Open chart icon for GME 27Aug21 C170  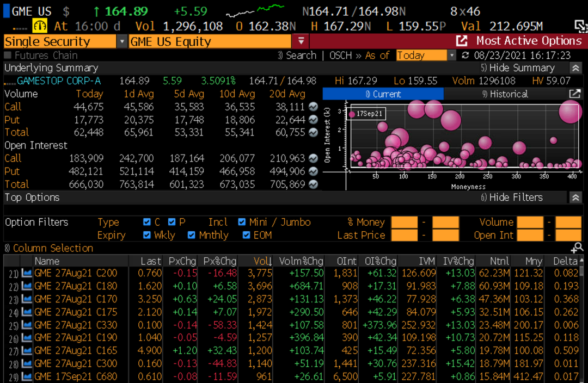click(x=26, y=299)
